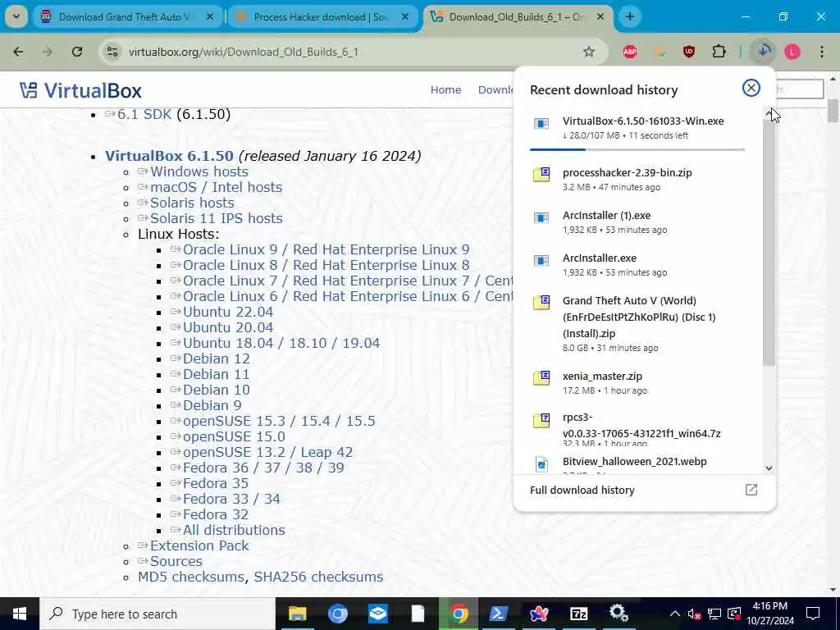Image resolution: width=840 pixels, height=630 pixels.
Task: Switch to Download Grand Theft Auto V tab
Action: pyautogui.click(x=127, y=17)
